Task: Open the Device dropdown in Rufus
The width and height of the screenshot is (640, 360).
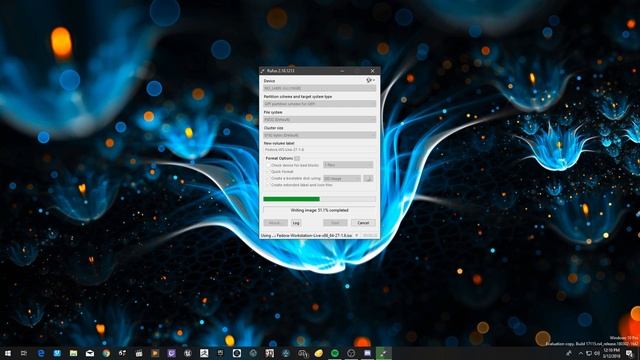Action: click(320, 88)
